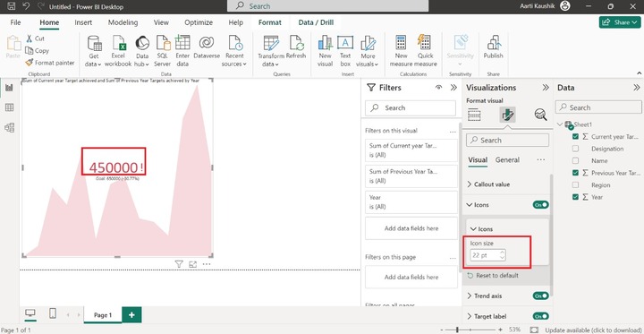644x334 pixels.
Task: Click the zoom slider in status bar
Action: 470,330
